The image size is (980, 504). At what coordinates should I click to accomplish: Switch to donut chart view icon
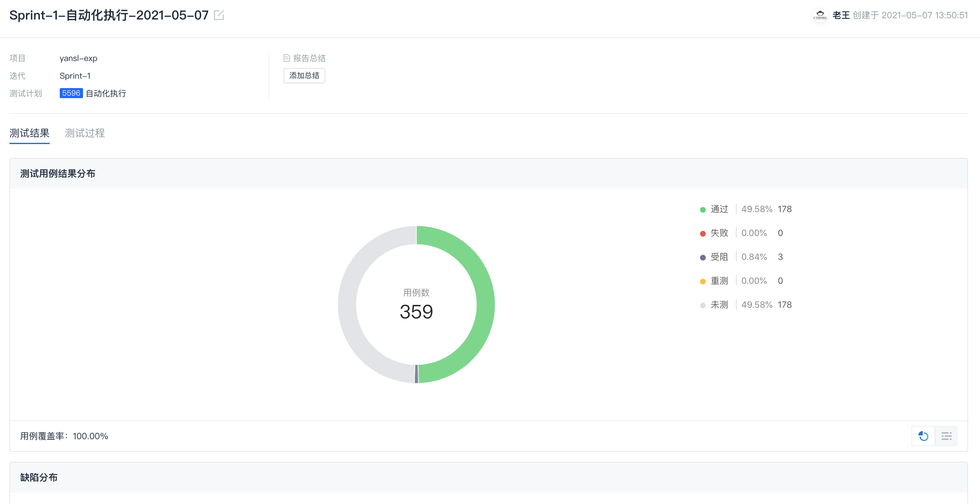(923, 436)
